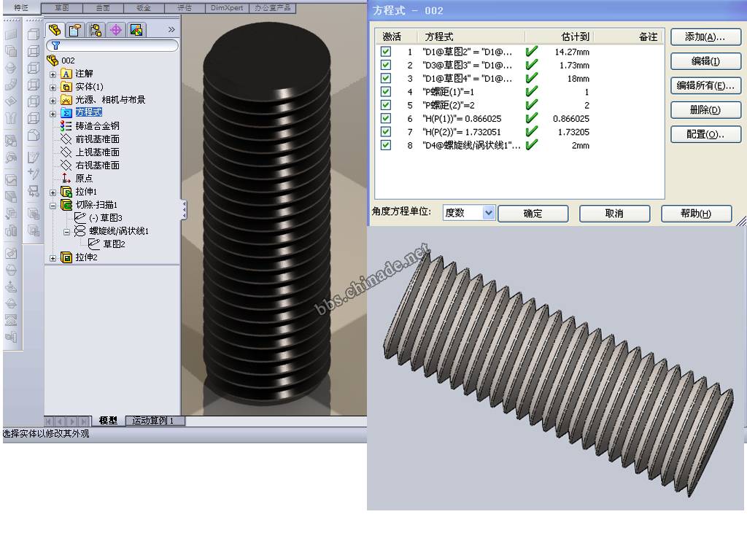This screenshot has height=560, width=747.
Task: Click the 螺旋线/涡状线1 helix icon
Action: pyautogui.click(x=80, y=231)
